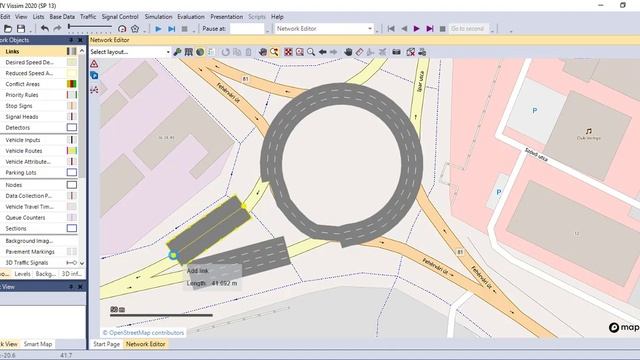Screen dimensions: 640x360
Task: Open the Traffic menu
Action: pos(88,17)
